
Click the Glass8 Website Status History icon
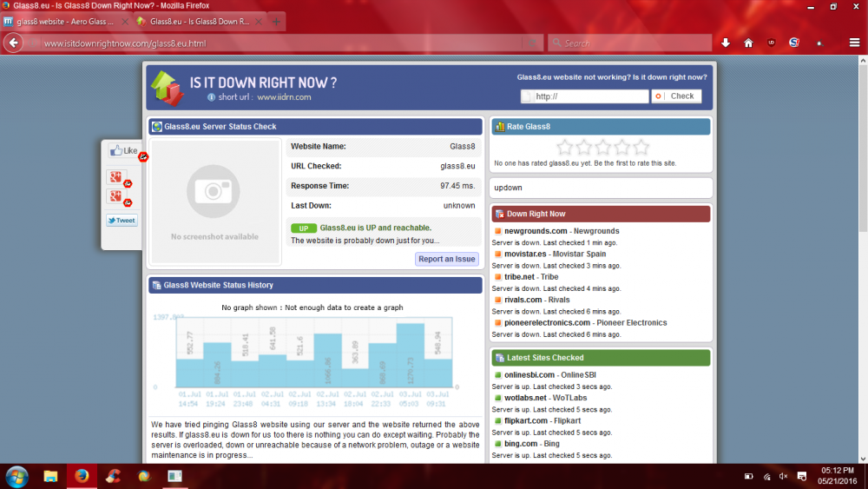pyautogui.click(x=156, y=285)
